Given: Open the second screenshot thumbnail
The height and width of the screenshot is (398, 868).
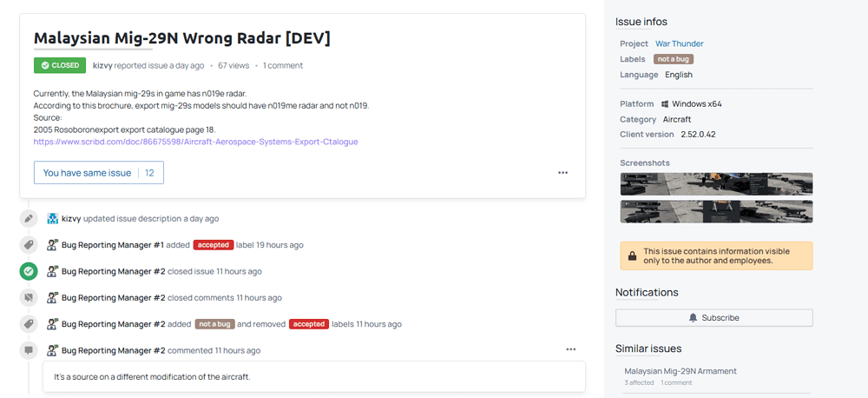Looking at the screenshot, I should pos(716,212).
